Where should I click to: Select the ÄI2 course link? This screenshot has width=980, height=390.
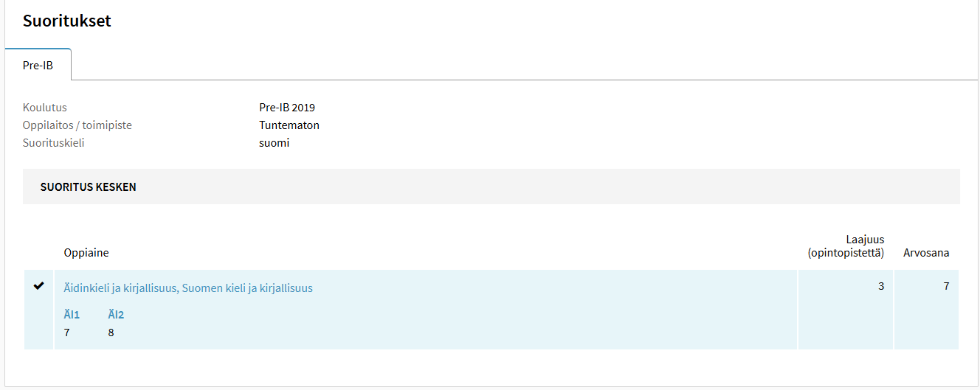(116, 315)
